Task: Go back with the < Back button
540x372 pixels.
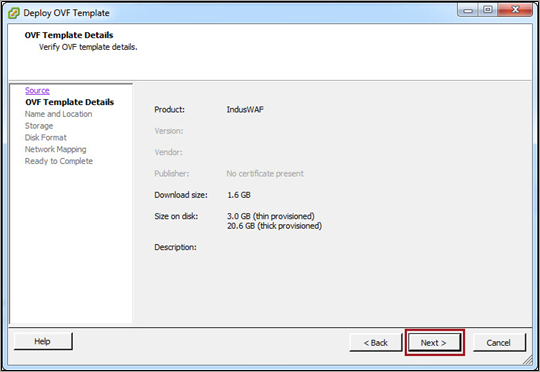Action: (376, 342)
